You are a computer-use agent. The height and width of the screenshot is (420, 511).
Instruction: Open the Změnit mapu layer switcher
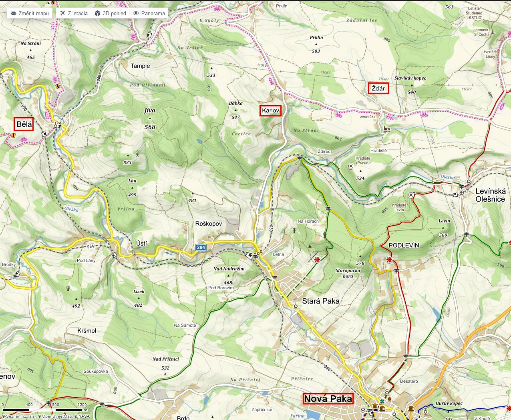[30, 13]
